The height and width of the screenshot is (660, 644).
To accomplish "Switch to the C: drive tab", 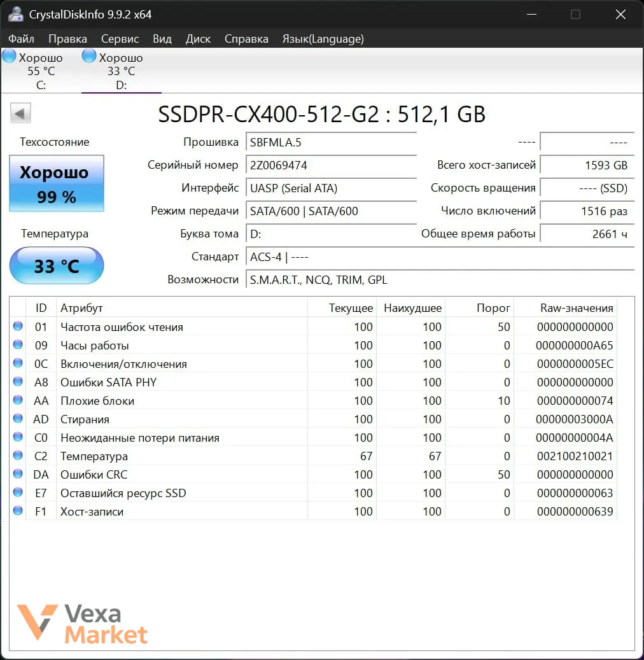I will [41, 71].
